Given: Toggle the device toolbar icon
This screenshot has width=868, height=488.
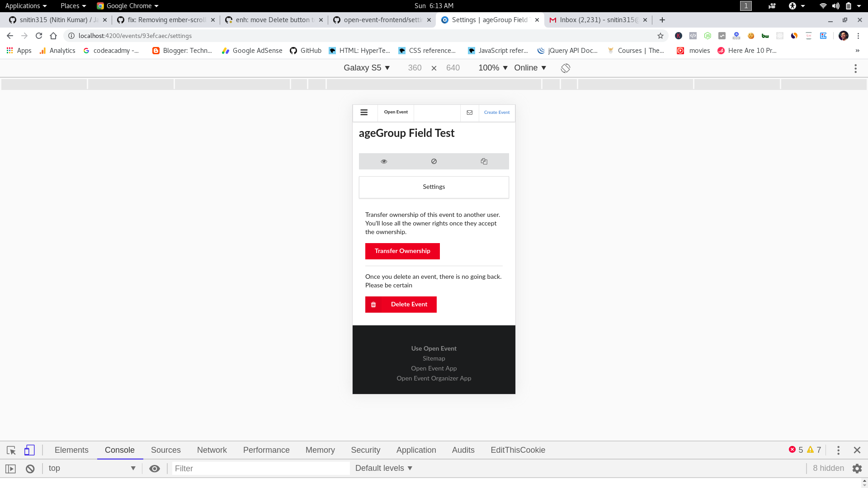Looking at the screenshot, I should (x=29, y=450).
